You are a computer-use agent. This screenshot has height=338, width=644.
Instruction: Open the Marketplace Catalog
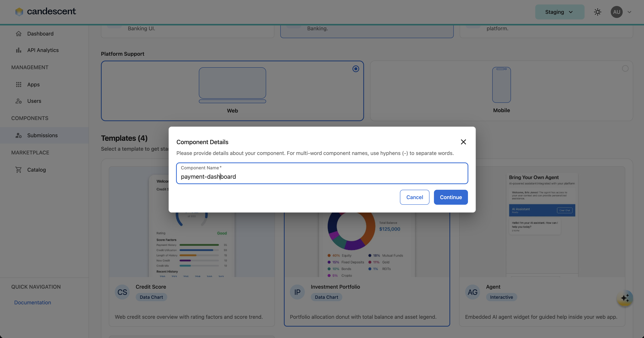pyautogui.click(x=44, y=170)
